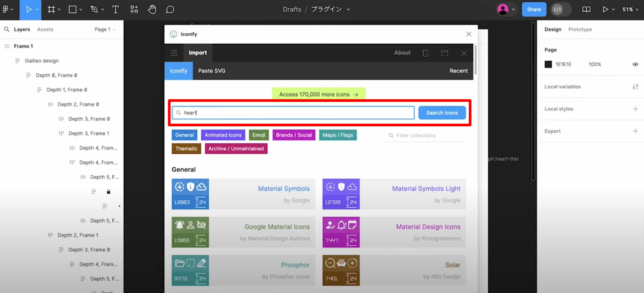This screenshot has height=293, width=644.
Task: Open Material Symbols collection
Action: 243,194
